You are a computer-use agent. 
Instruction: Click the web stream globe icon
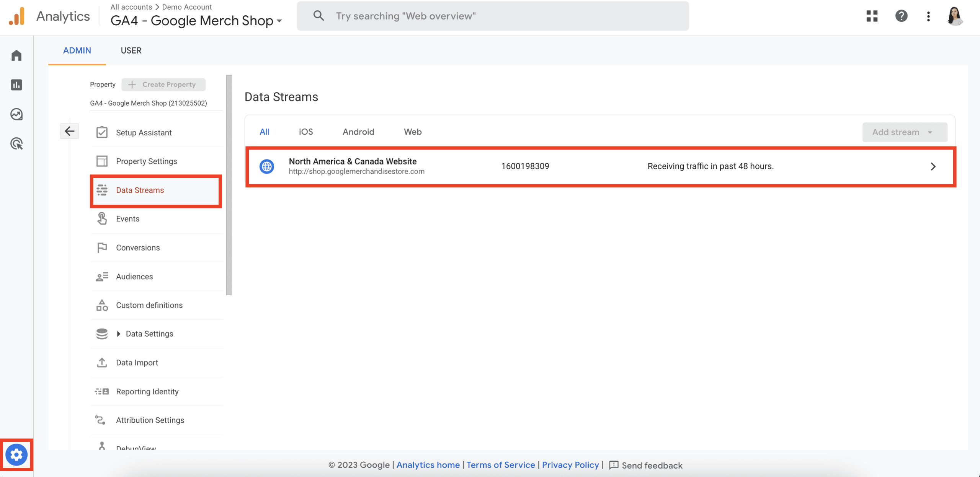pyautogui.click(x=267, y=166)
